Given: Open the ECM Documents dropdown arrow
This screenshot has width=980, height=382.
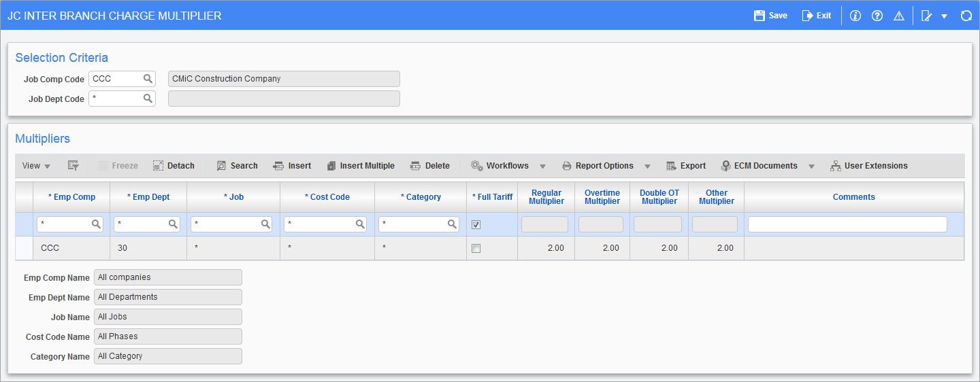Looking at the screenshot, I should [811, 167].
